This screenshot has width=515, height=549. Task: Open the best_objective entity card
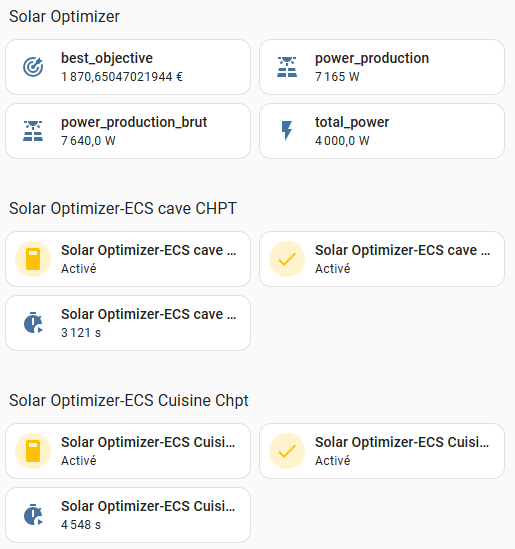[x=128, y=67]
